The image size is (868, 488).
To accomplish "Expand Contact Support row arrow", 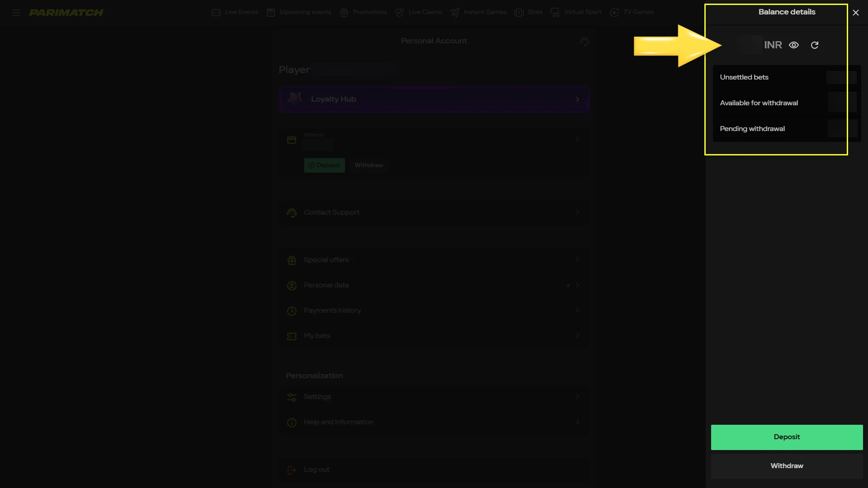I will (x=577, y=212).
